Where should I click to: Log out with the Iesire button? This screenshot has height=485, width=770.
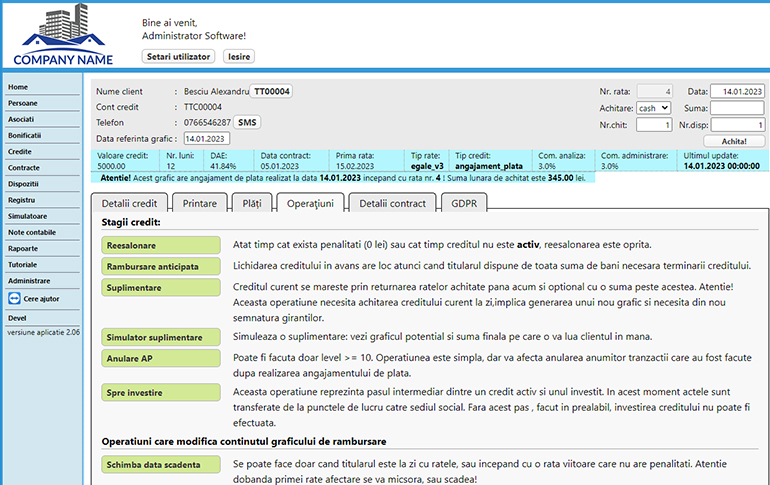coord(239,56)
